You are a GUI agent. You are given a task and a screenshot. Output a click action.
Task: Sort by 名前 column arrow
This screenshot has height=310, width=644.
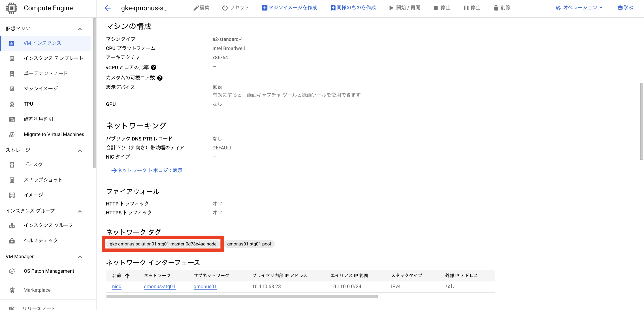[x=127, y=276]
